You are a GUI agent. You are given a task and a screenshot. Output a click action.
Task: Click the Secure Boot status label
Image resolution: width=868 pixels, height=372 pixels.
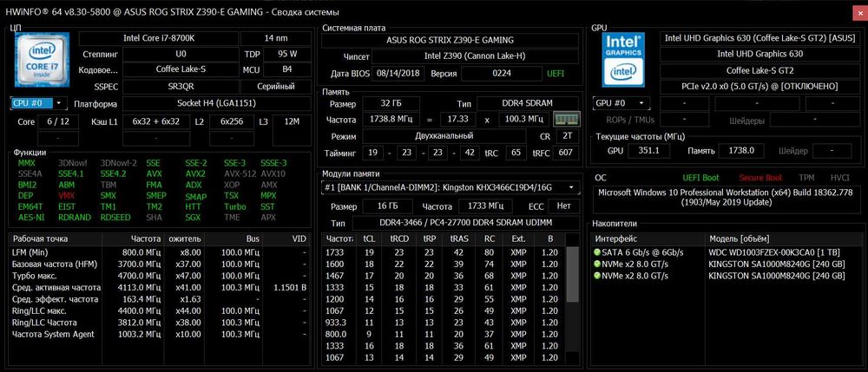point(761,178)
